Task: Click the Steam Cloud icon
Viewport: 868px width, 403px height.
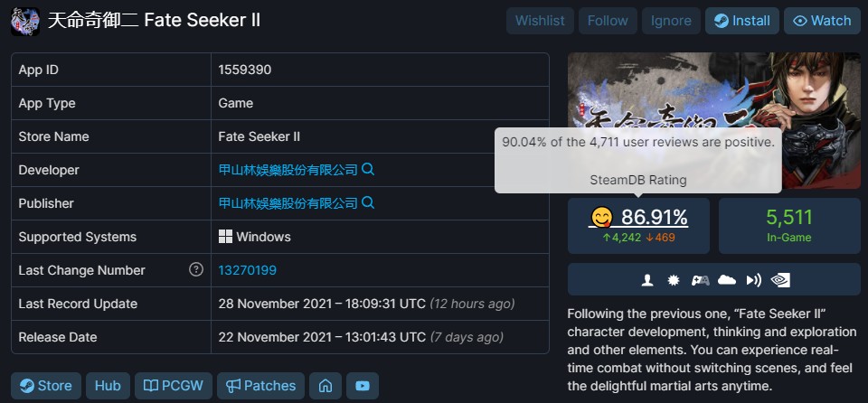Action: tap(726, 280)
